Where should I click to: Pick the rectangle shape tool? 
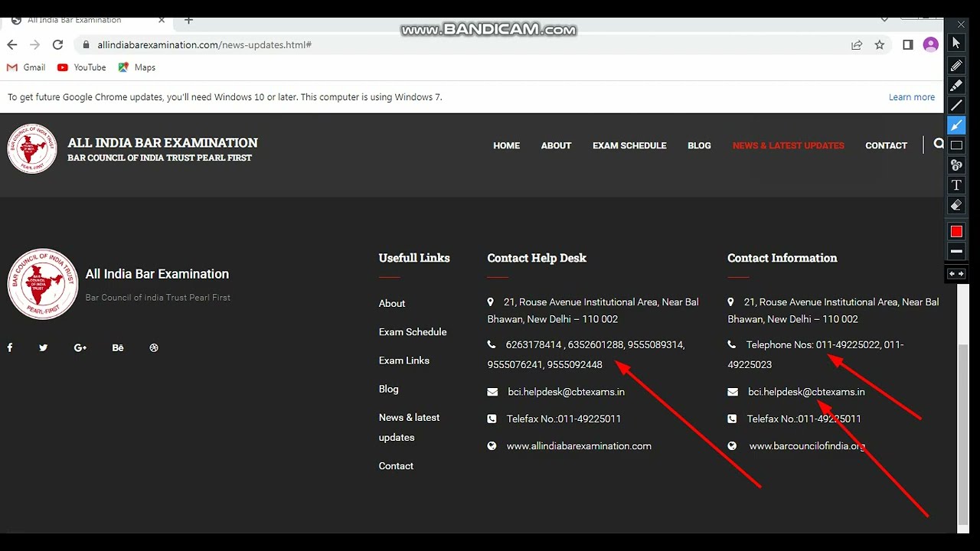[x=956, y=145]
